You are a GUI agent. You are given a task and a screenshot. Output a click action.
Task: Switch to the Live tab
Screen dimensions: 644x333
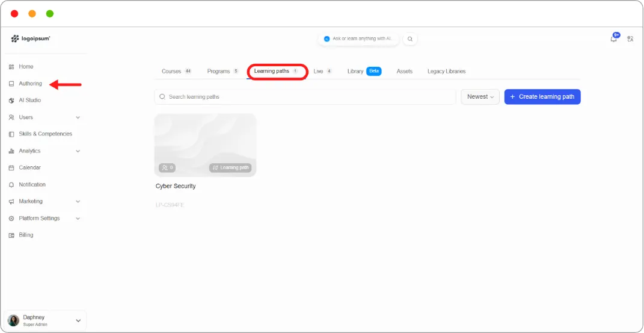click(322, 71)
